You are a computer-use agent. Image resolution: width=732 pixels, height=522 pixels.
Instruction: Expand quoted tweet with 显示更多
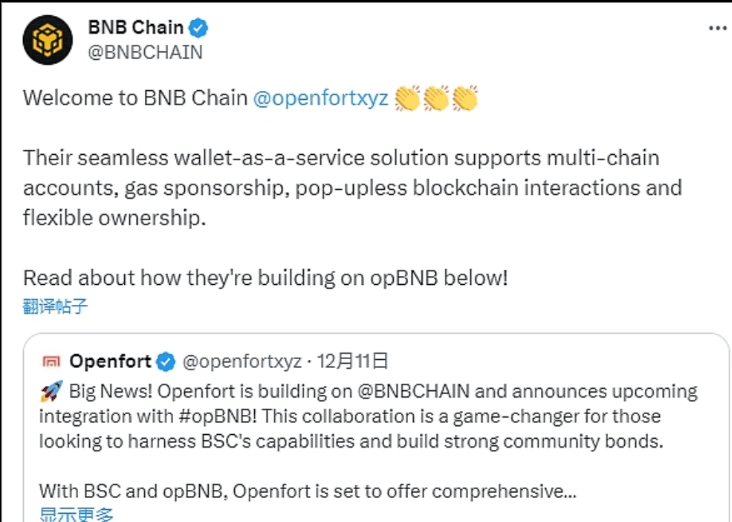point(76,514)
